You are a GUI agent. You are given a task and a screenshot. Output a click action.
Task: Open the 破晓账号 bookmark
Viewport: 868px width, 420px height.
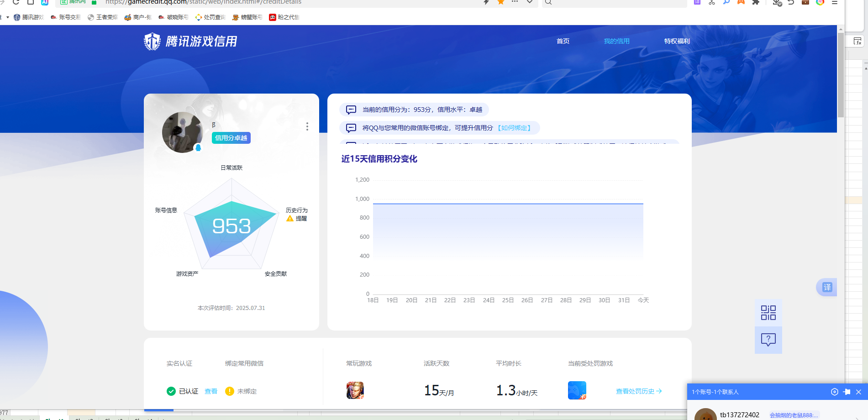pos(173,17)
